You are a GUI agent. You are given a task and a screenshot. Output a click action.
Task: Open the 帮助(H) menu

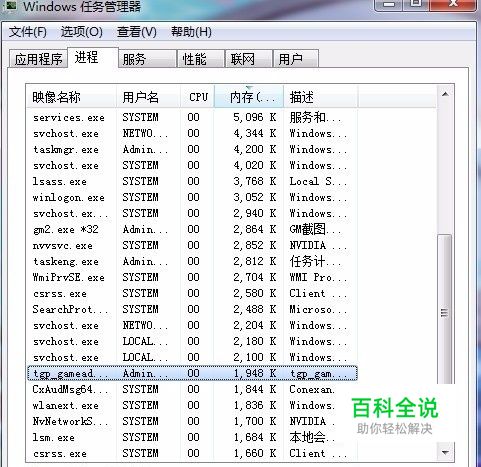(x=191, y=32)
